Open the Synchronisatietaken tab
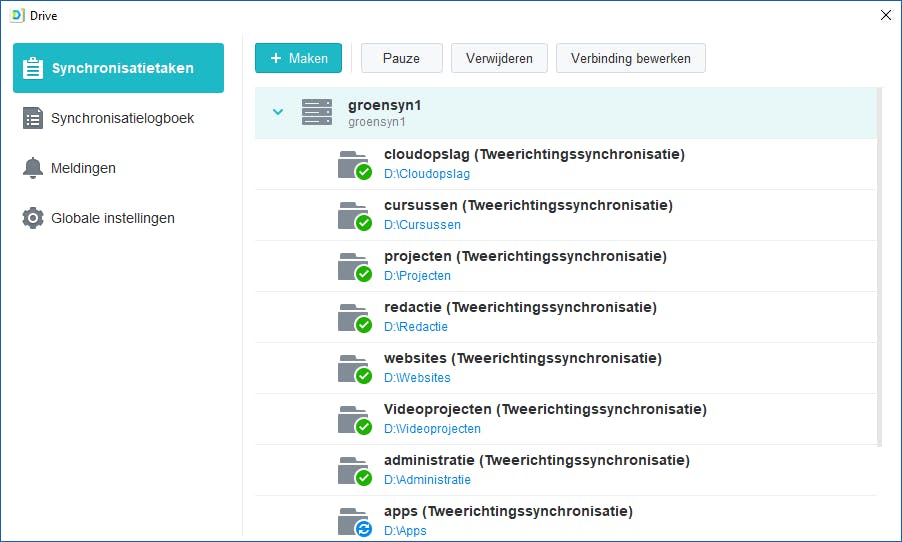The height and width of the screenshot is (542, 902). point(119,68)
